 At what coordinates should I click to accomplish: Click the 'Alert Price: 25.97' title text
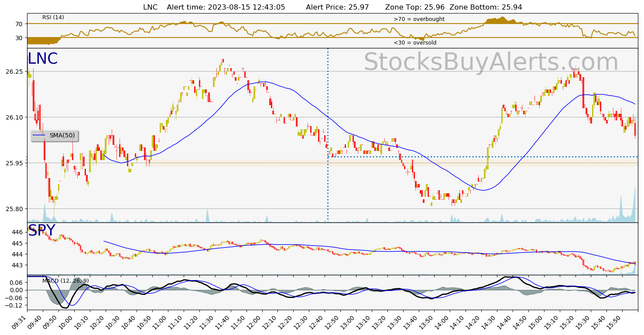338,7
